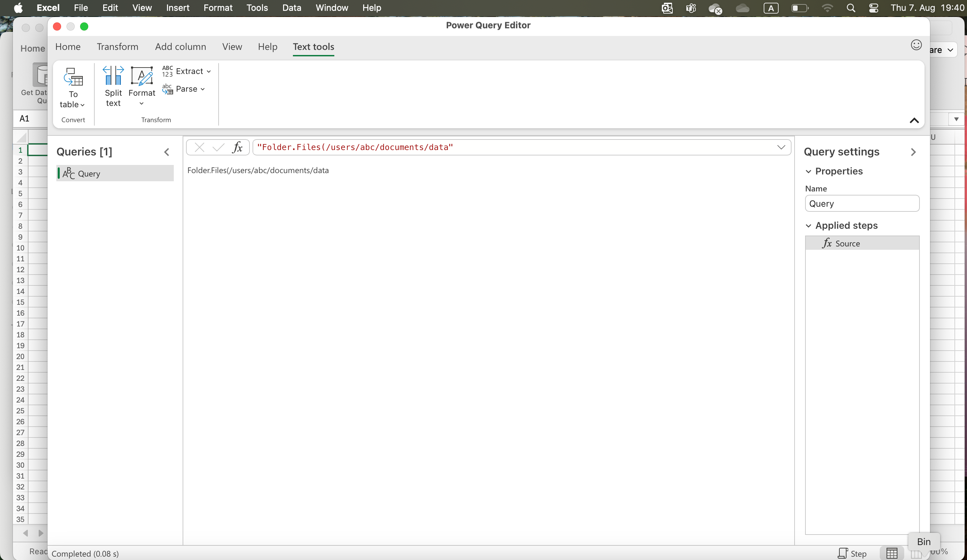Click the To table convert button
This screenshot has width=967, height=560.
tap(73, 88)
